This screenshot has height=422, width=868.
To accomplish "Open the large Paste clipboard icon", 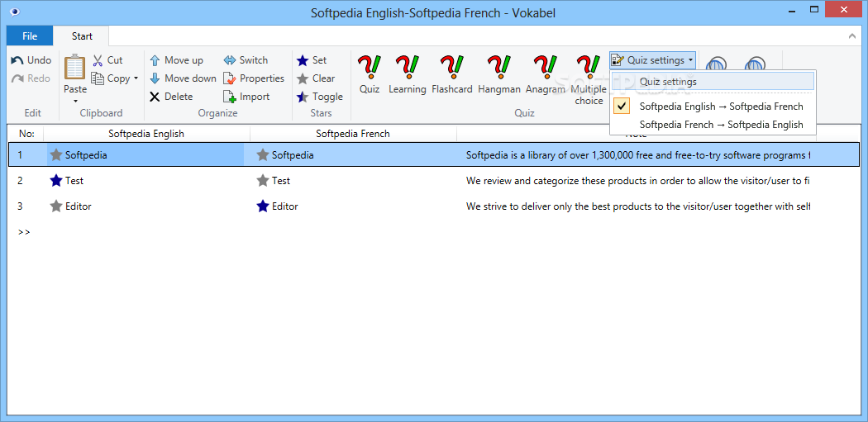I will pos(74,68).
